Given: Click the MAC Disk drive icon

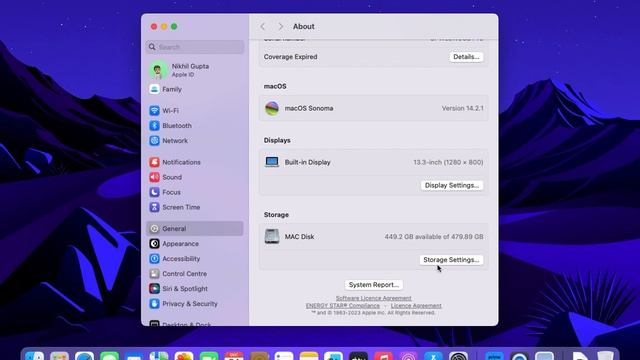Looking at the screenshot, I should click(x=272, y=236).
